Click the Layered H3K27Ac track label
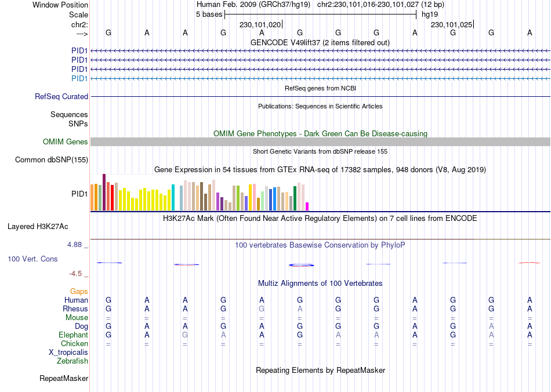 click(38, 227)
